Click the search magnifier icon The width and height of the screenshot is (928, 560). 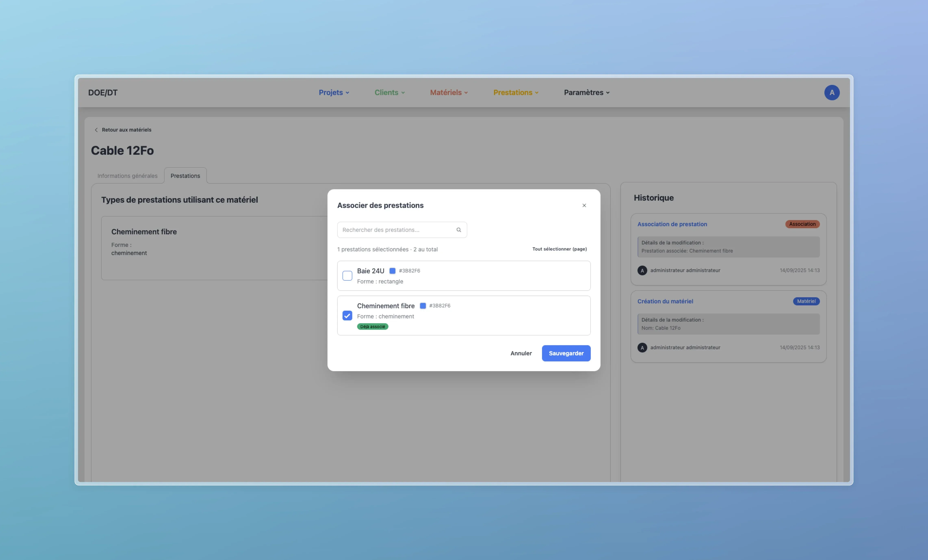click(459, 230)
